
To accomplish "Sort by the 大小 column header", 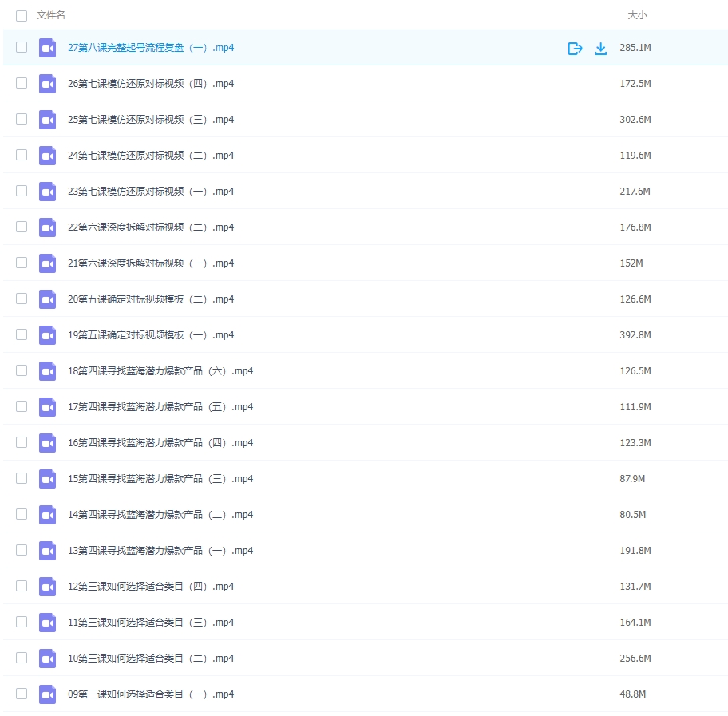I will [637, 15].
